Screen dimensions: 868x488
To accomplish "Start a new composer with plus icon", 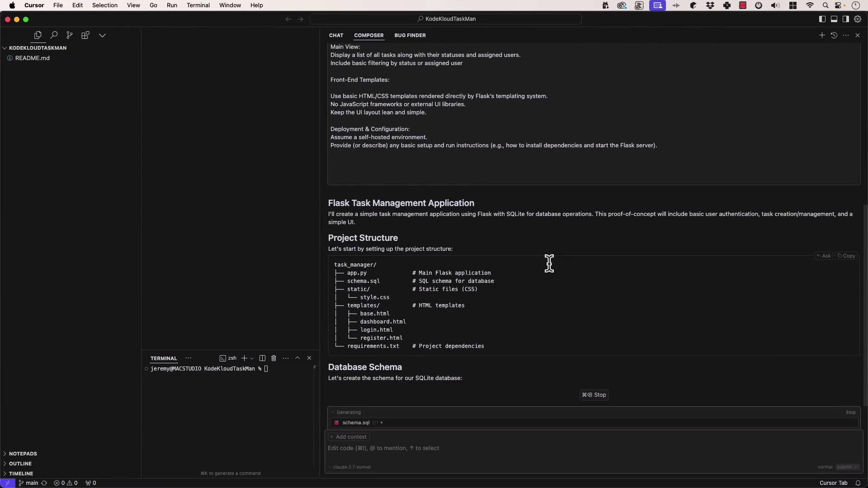I will 822,35.
